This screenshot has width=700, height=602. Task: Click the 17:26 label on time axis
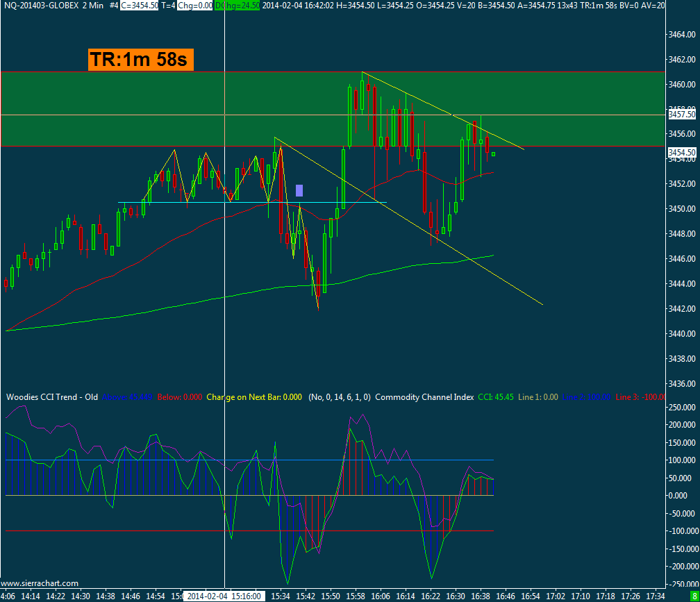[x=631, y=596]
